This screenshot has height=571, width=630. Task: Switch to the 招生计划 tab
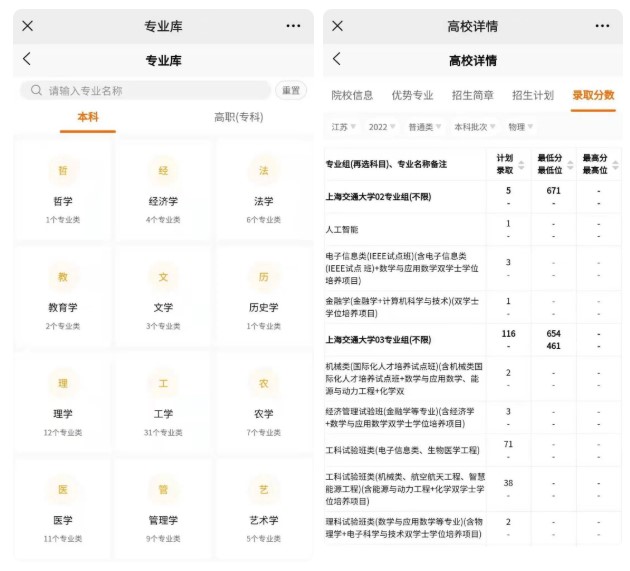click(532, 95)
